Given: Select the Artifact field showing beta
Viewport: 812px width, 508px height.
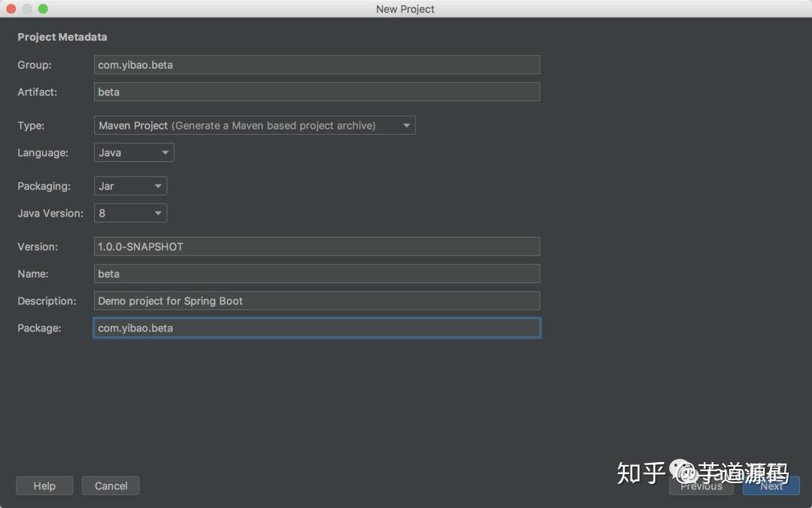Looking at the screenshot, I should 316,92.
